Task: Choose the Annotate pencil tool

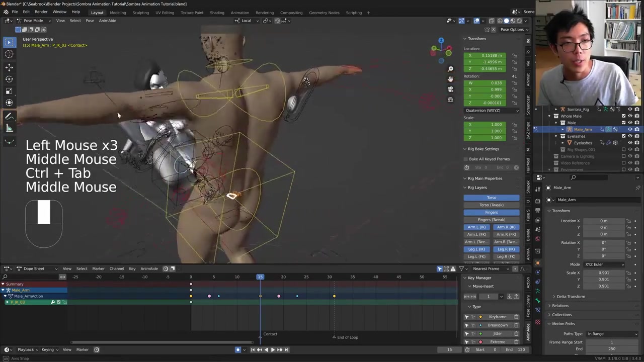Action: [x=9, y=116]
